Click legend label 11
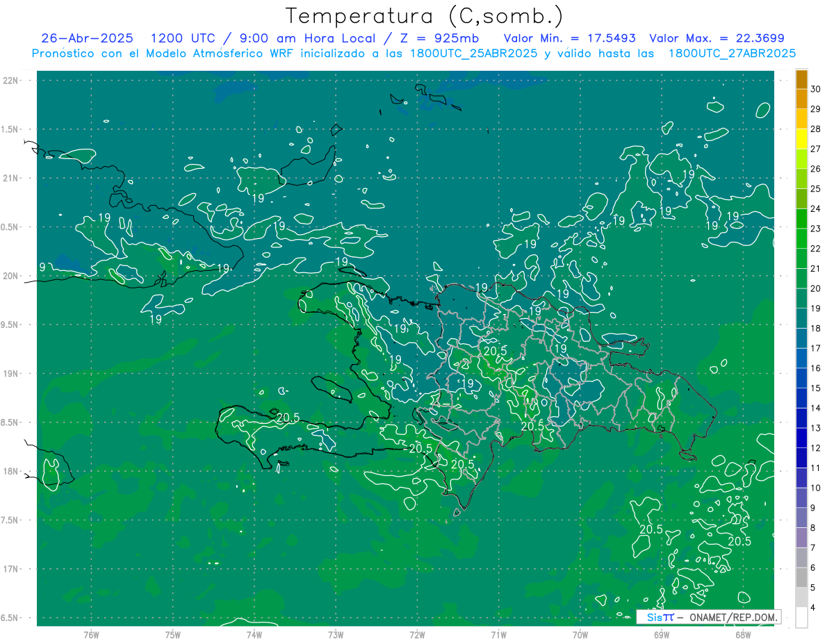The image size is (834, 644). [816, 468]
